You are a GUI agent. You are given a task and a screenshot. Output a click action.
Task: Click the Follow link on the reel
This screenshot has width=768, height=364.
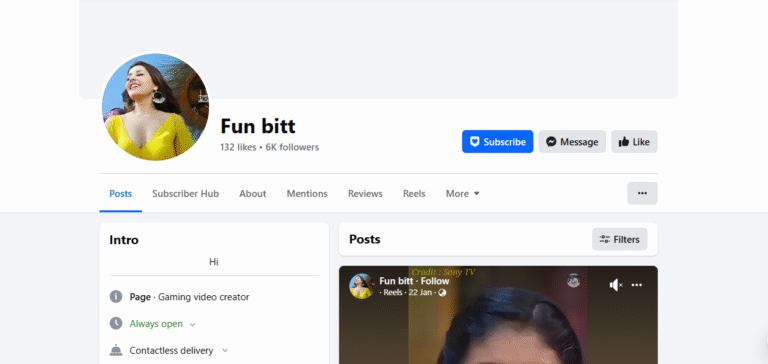(x=435, y=281)
